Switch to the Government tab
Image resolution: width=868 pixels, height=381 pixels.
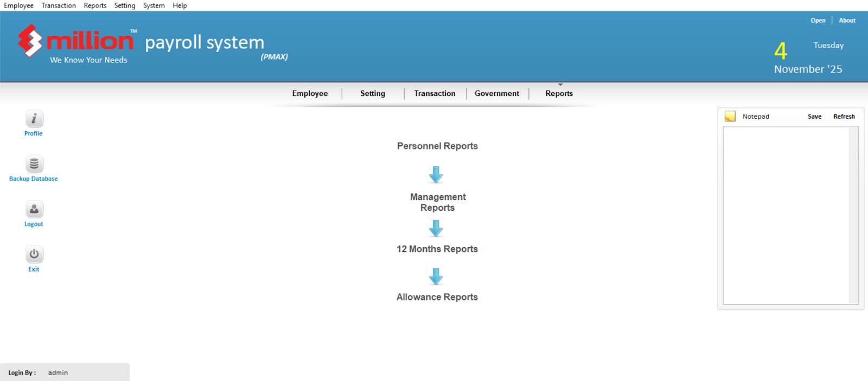click(x=496, y=93)
